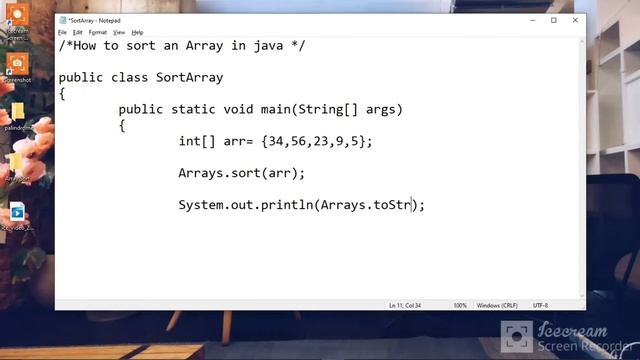Open the View menu
Image resolution: width=640 pixels, height=360 pixels.
pyautogui.click(x=119, y=32)
